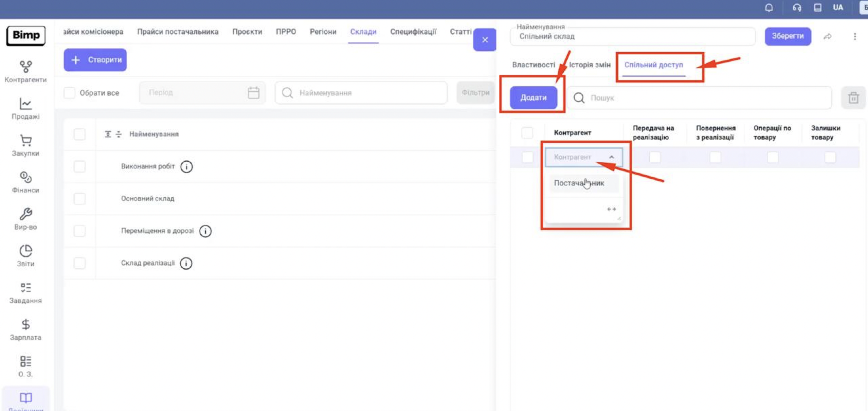
Task: Open the Регіони tab
Action: 323,32
